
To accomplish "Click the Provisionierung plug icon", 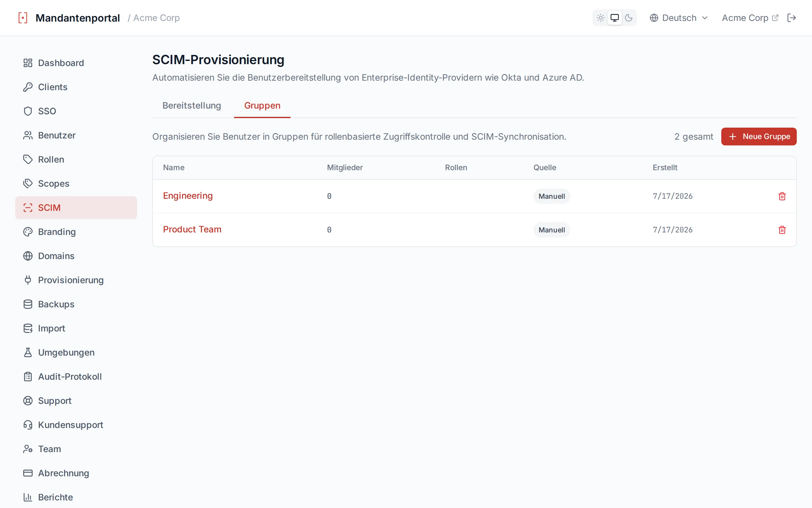I will coord(28,280).
